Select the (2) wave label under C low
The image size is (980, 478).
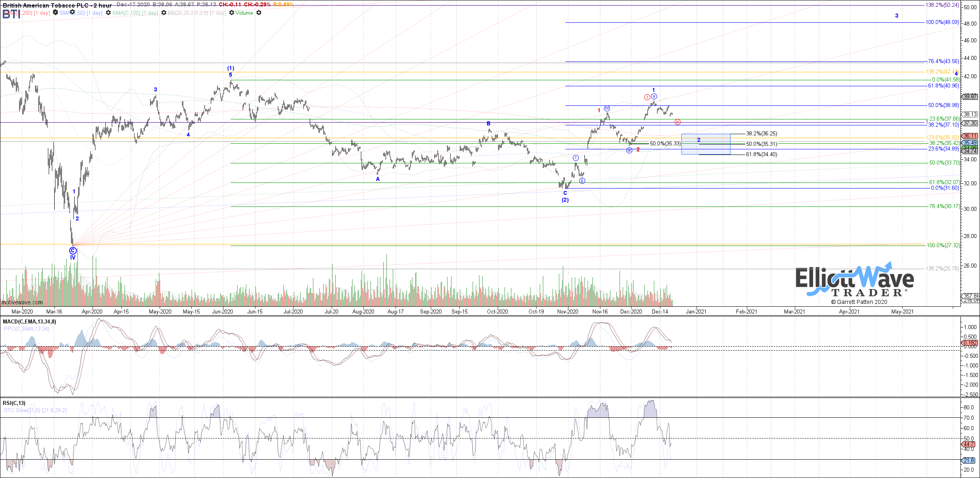point(565,200)
